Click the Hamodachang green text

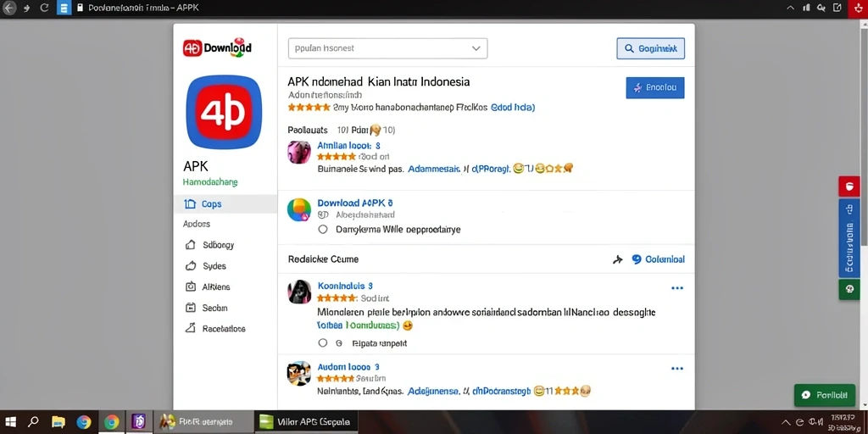tap(210, 182)
